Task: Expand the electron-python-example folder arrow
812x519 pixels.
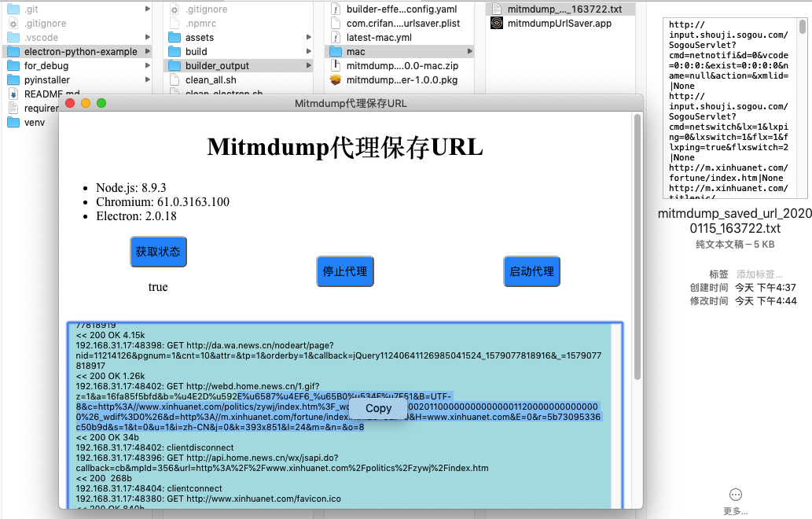Action: (x=148, y=52)
